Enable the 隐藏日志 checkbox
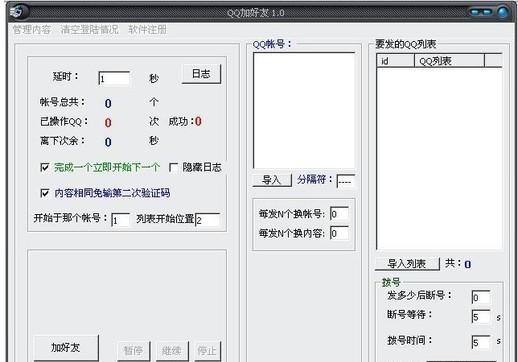 click(x=174, y=167)
